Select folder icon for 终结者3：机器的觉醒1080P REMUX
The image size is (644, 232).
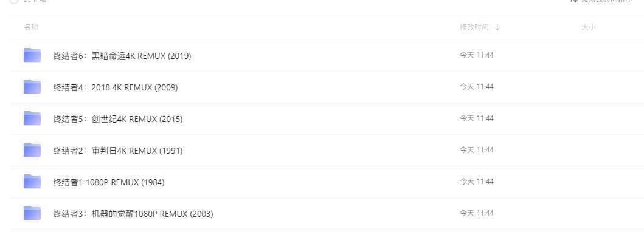pos(32,213)
